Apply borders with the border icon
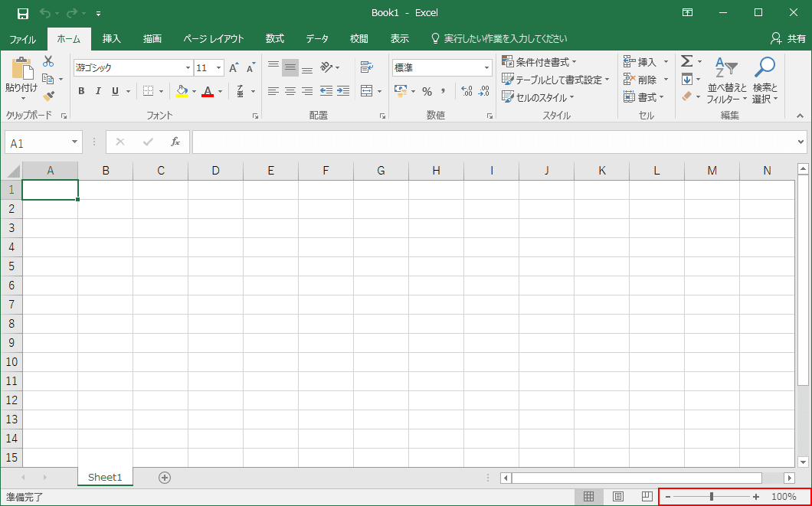Image resolution: width=812 pixels, height=506 pixels. point(148,91)
